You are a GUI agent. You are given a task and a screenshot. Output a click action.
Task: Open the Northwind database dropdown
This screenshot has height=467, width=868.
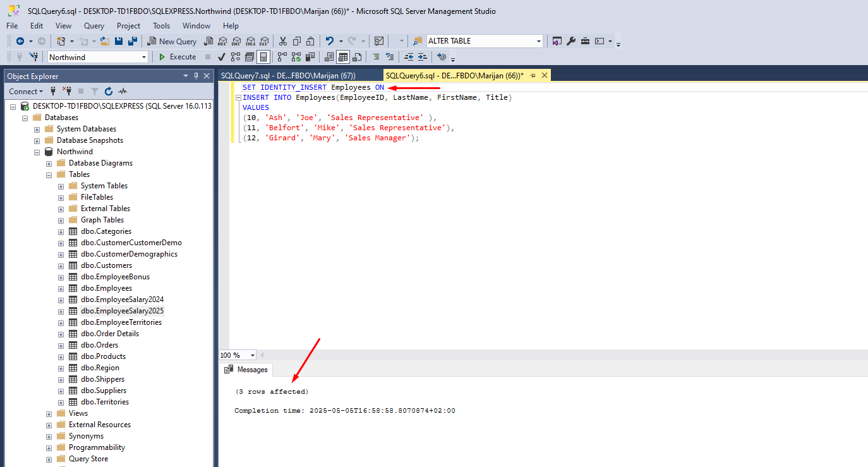tap(144, 57)
